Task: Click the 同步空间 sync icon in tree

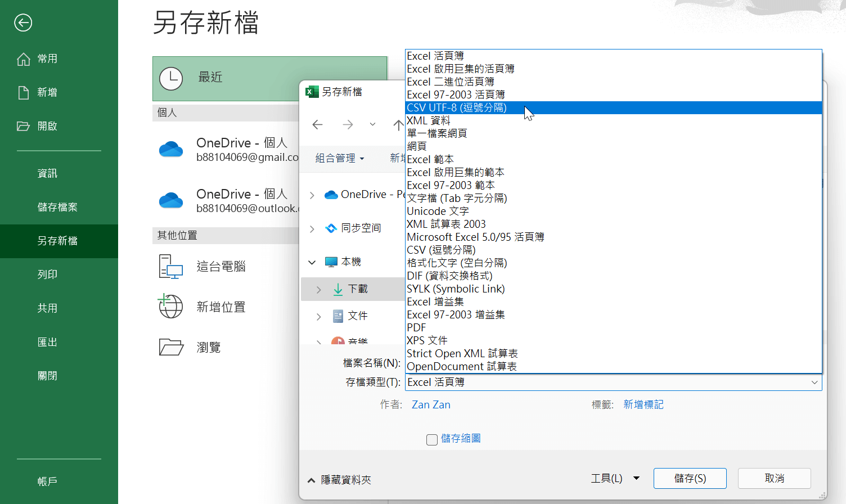Action: [331, 228]
